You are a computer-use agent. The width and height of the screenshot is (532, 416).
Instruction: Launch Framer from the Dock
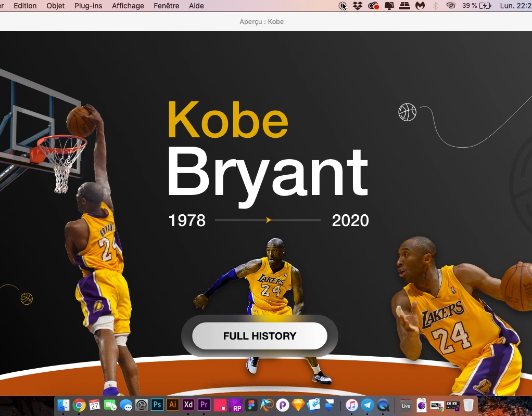[329, 405]
